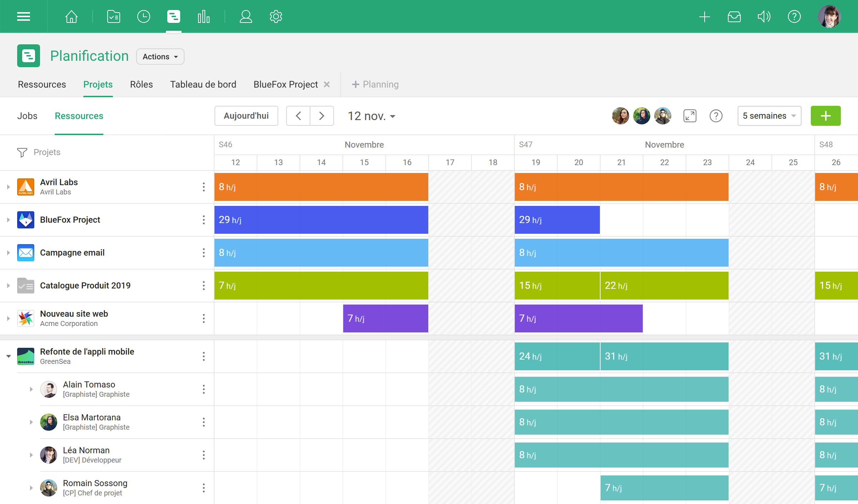This screenshot has height=504, width=858.
Task: Expand the Campagne email row
Action: click(8, 253)
